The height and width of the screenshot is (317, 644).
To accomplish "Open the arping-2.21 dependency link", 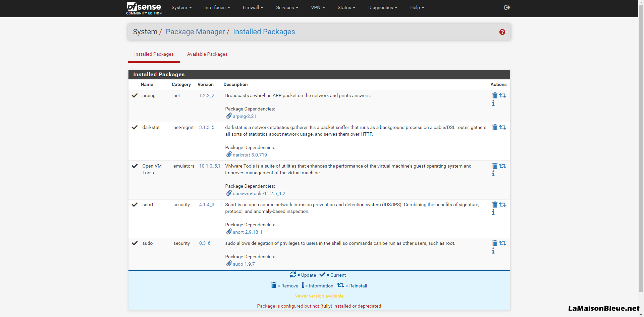I will pyautogui.click(x=245, y=117).
